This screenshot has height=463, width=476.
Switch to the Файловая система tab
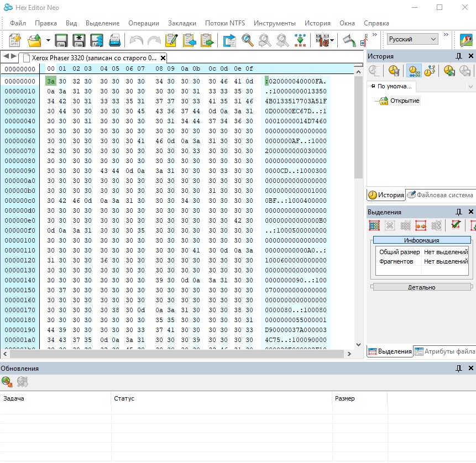(x=440, y=195)
